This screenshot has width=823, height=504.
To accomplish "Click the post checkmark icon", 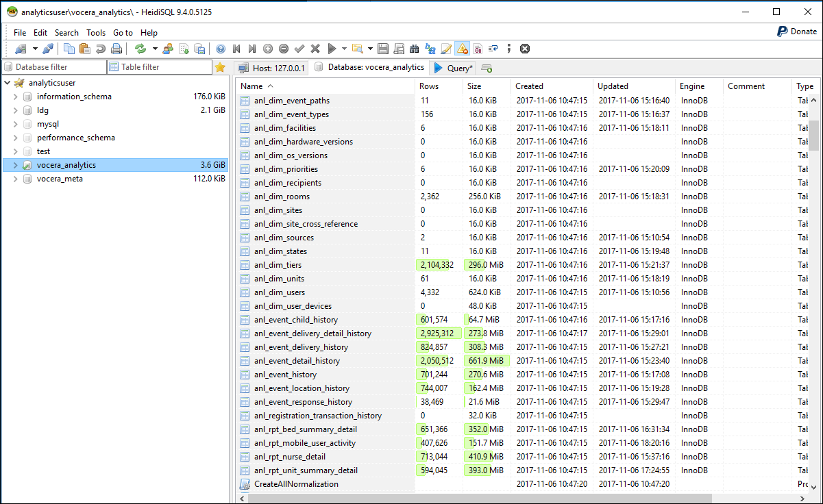I will [x=299, y=49].
